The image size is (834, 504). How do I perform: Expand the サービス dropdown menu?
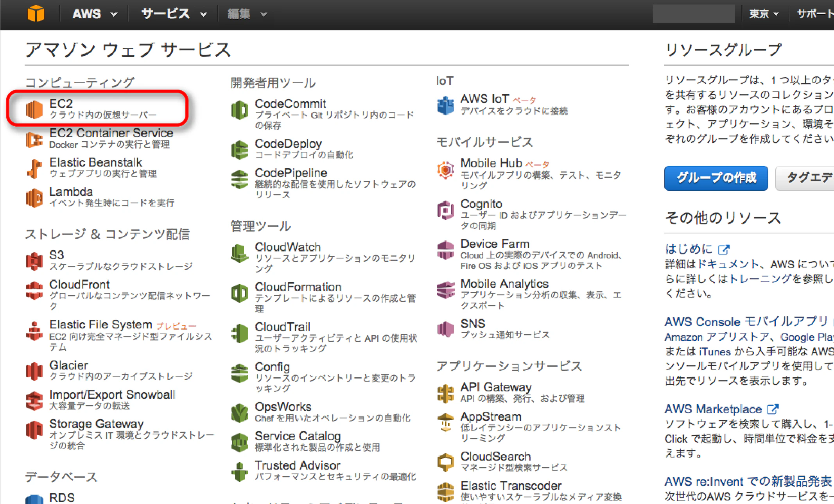pyautogui.click(x=174, y=14)
